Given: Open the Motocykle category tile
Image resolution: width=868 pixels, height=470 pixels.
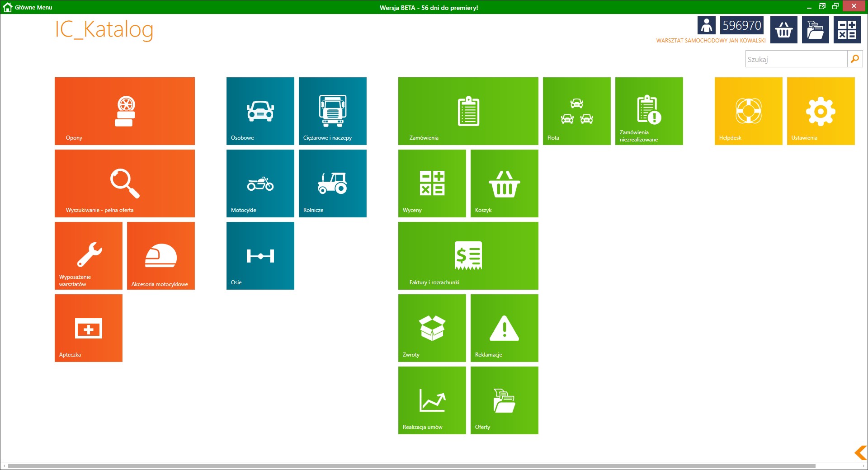Looking at the screenshot, I should 260,183.
